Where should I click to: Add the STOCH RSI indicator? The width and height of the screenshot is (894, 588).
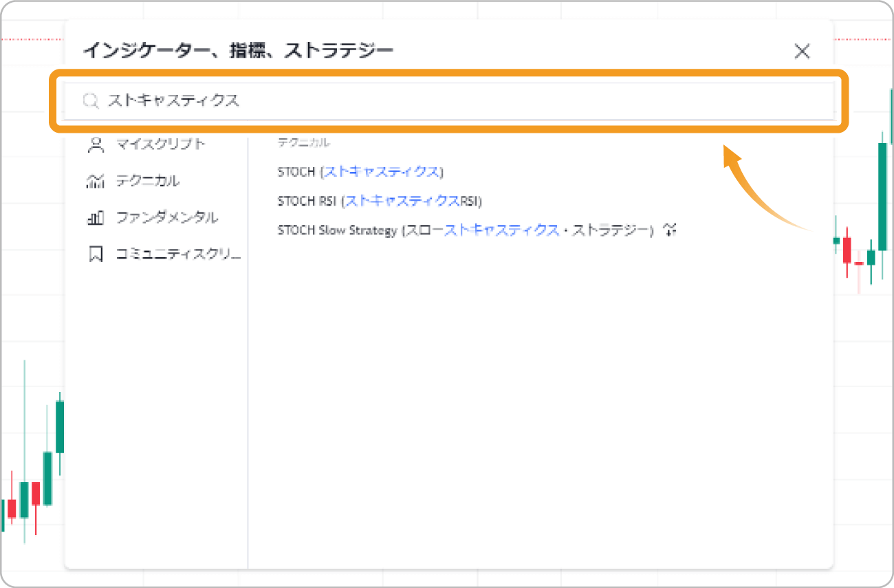380,202
